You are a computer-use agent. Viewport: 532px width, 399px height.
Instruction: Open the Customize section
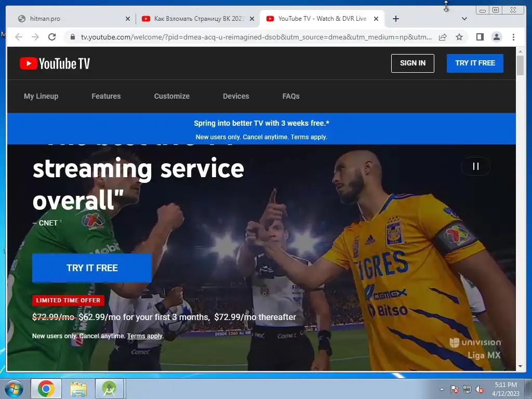(x=171, y=96)
